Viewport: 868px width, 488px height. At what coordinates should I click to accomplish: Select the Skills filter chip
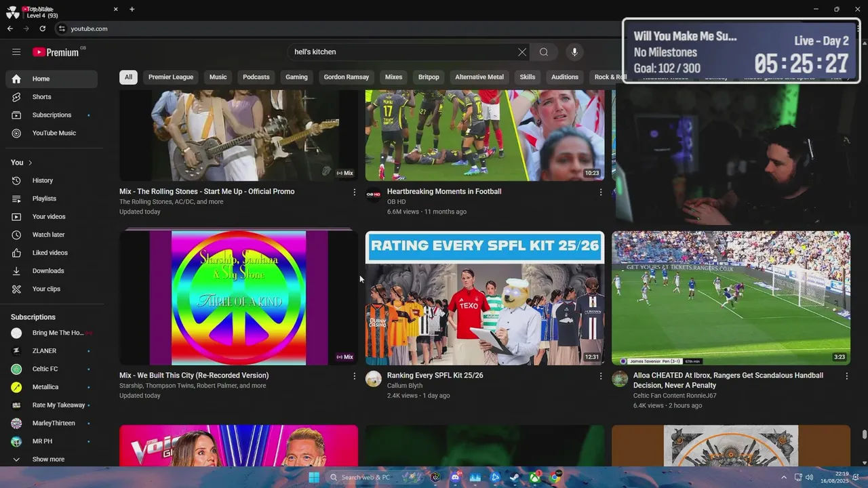point(528,77)
